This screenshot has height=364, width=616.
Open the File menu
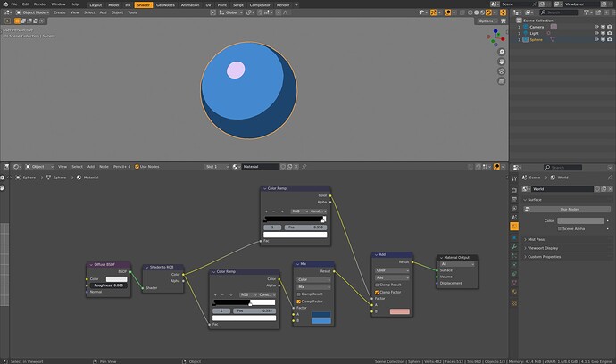pyautogui.click(x=14, y=4)
